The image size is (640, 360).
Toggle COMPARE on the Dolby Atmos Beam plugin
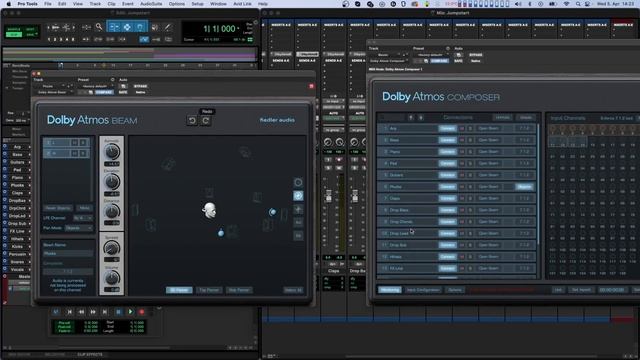point(104,92)
